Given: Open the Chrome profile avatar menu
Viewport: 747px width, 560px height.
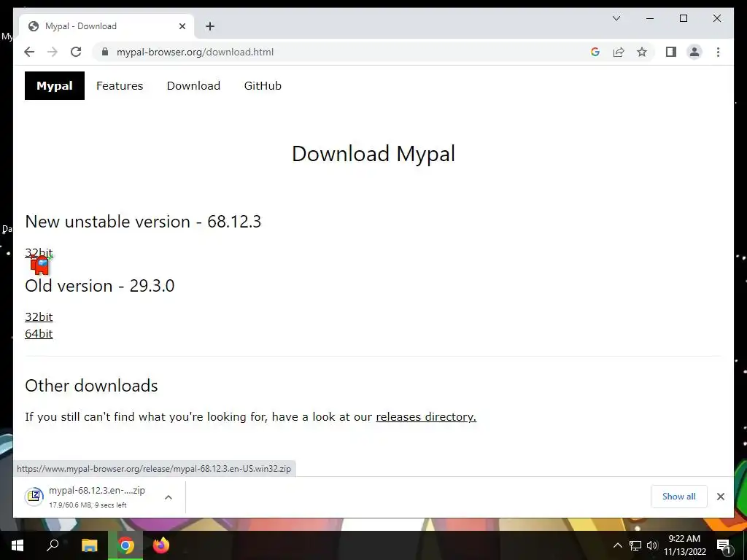Looking at the screenshot, I should tap(694, 52).
